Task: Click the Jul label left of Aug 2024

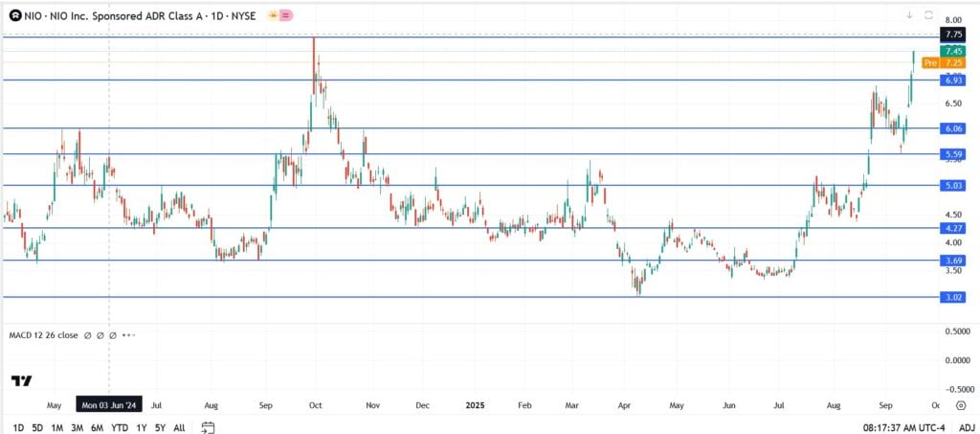Action: [x=156, y=405]
